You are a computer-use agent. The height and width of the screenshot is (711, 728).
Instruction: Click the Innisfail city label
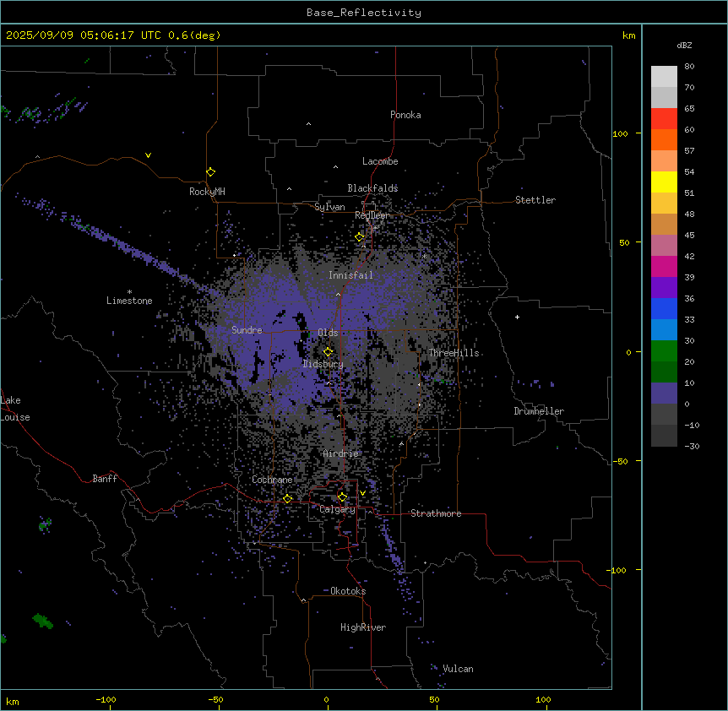click(350, 275)
